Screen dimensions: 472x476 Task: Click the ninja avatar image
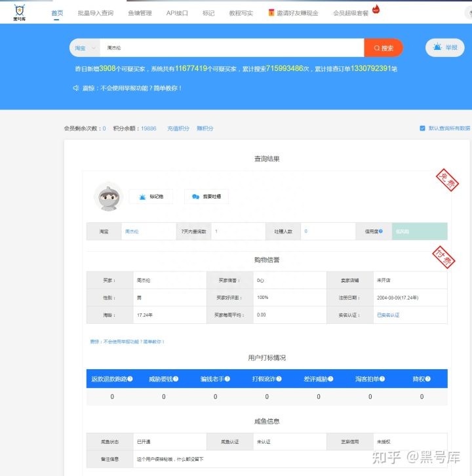108,197
